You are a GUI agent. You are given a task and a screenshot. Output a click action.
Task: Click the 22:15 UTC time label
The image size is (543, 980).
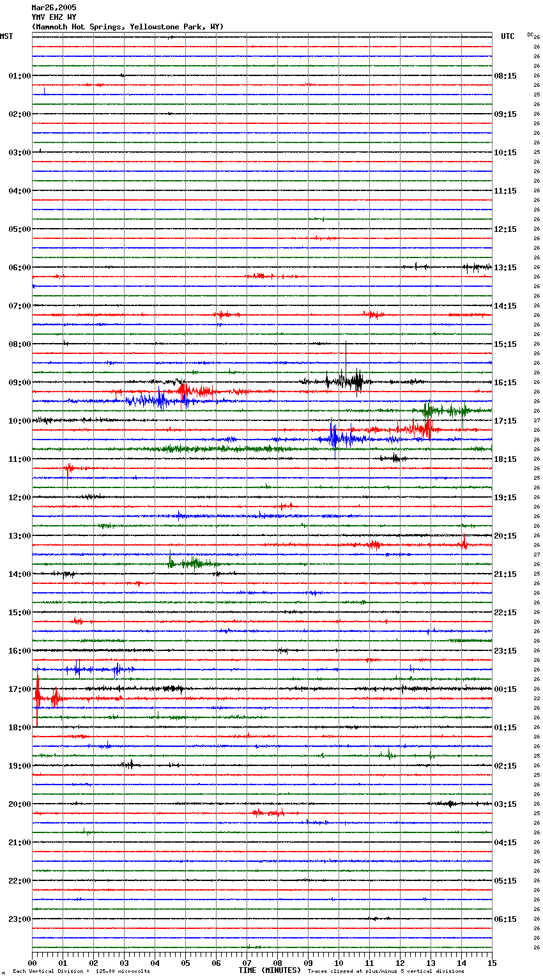[505, 613]
